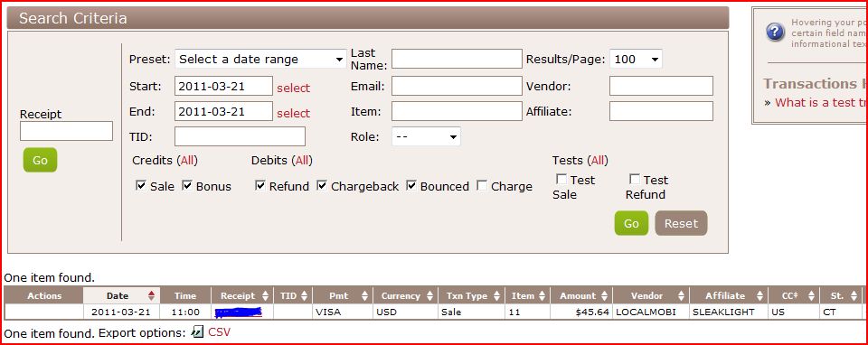
Task: Uncheck the Chargeback checkbox
Action: tap(322, 186)
